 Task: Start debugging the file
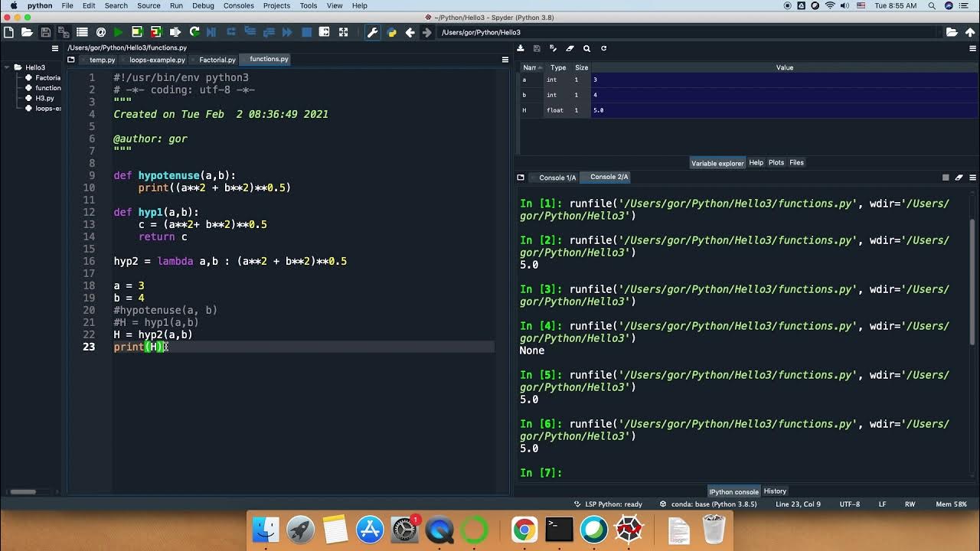coord(212,32)
